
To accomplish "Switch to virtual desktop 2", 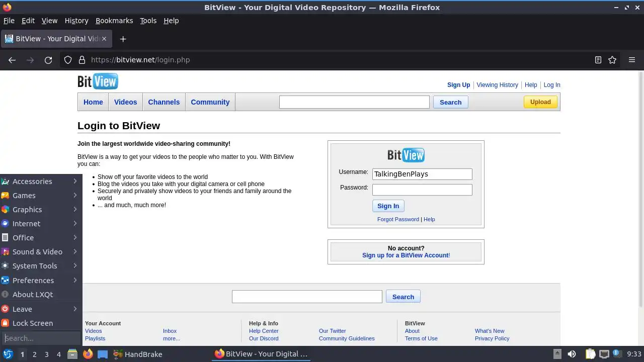I will [x=34, y=354].
